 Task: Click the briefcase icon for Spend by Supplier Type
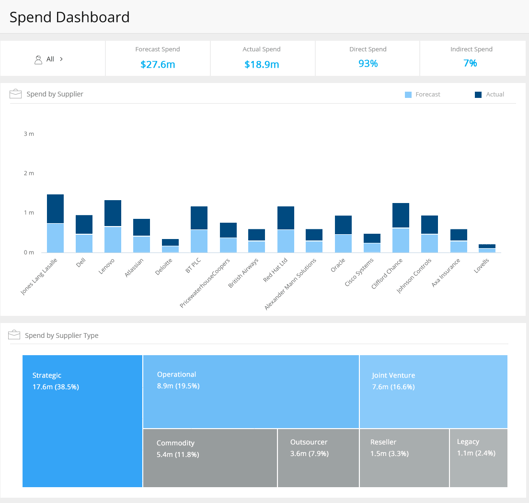pos(14,335)
